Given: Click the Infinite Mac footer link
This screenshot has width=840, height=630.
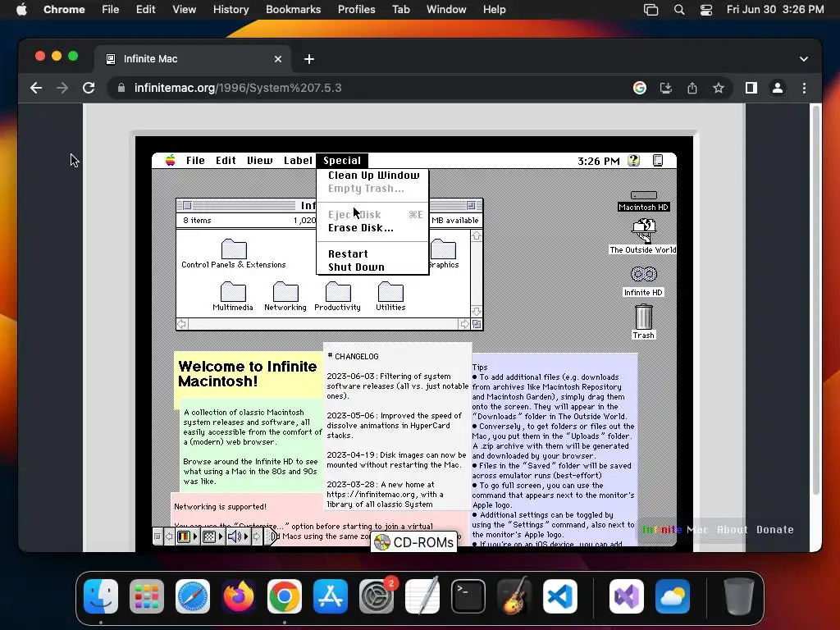Looking at the screenshot, I should pos(675,529).
